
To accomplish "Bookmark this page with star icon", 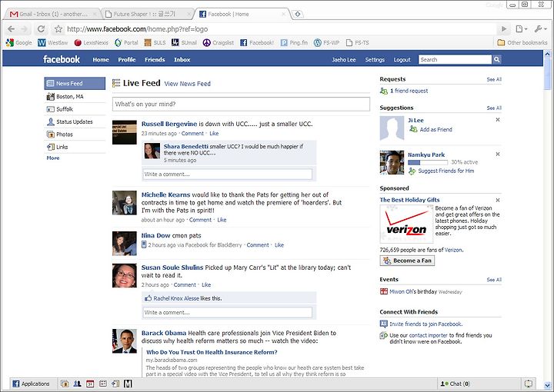I will click(58, 29).
